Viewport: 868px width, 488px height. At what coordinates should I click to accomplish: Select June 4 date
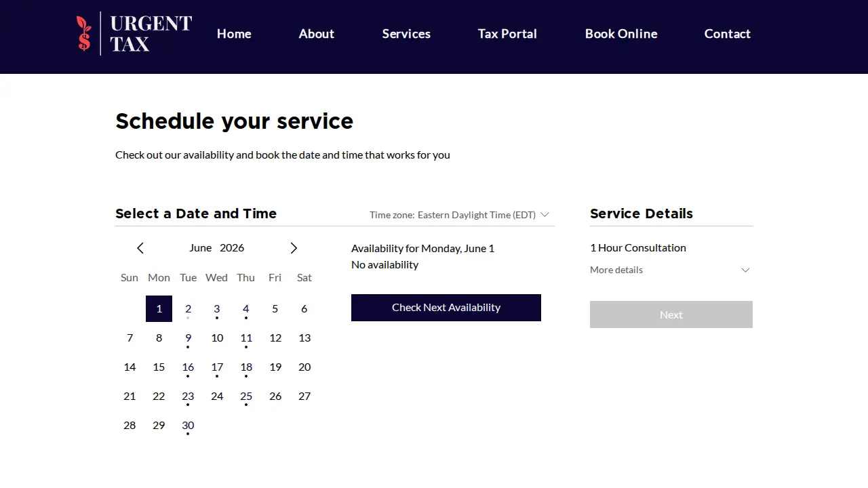coord(246,308)
